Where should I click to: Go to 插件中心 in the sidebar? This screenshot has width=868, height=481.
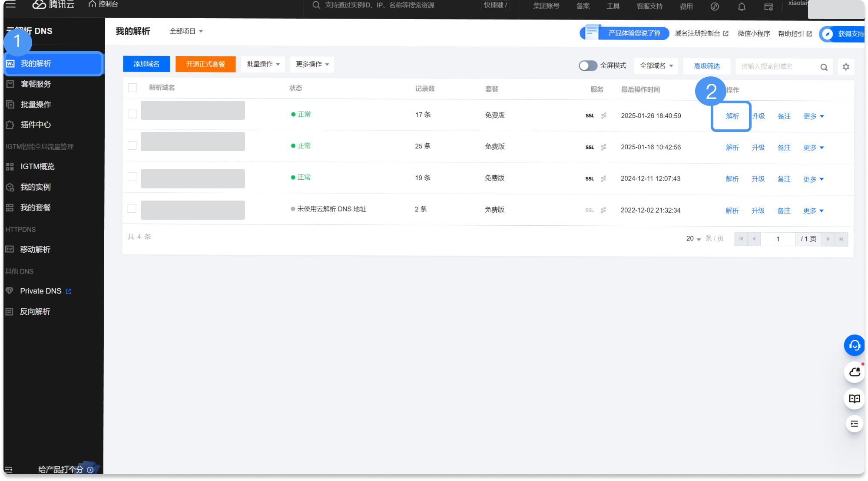pos(36,125)
